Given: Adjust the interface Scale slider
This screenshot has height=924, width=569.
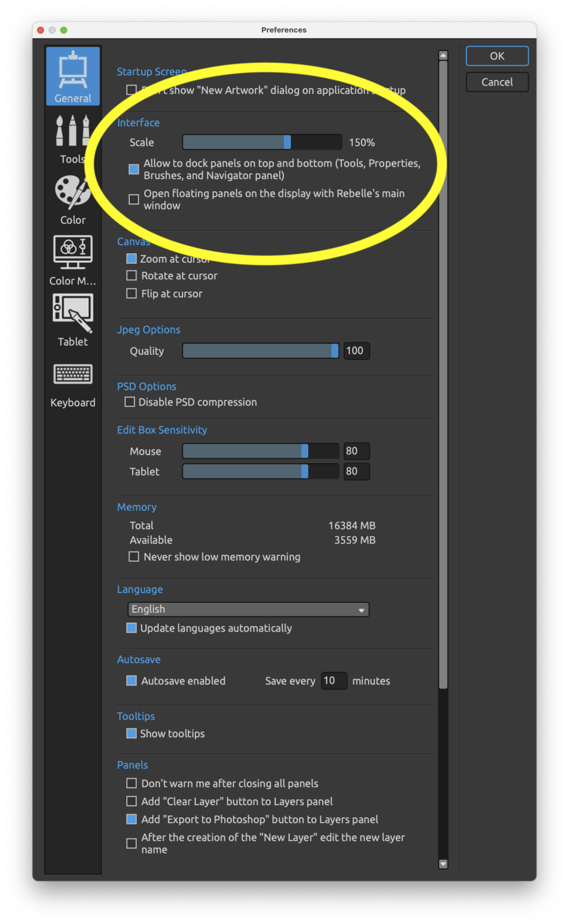Looking at the screenshot, I should click(286, 142).
